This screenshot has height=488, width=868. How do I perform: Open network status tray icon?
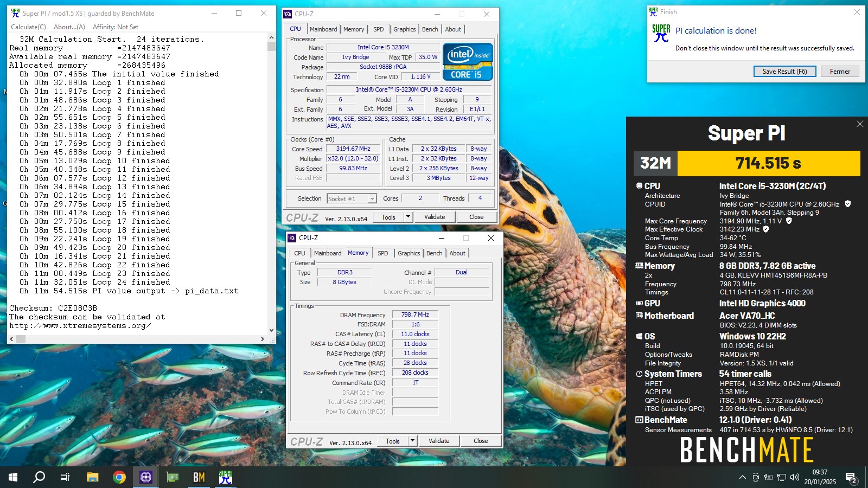782,477
